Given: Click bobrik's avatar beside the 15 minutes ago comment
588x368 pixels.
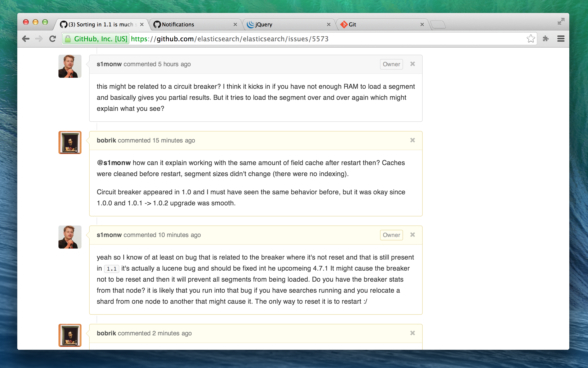Looking at the screenshot, I should 70,143.
